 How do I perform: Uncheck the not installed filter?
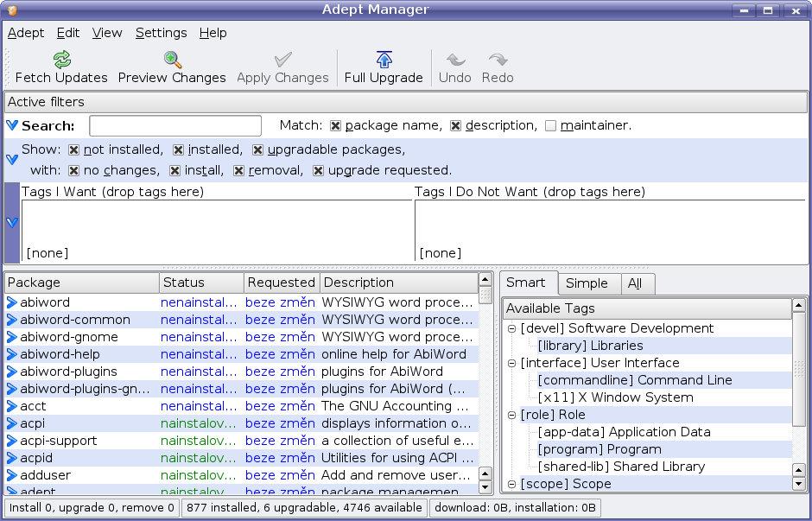pyautogui.click(x=73, y=150)
